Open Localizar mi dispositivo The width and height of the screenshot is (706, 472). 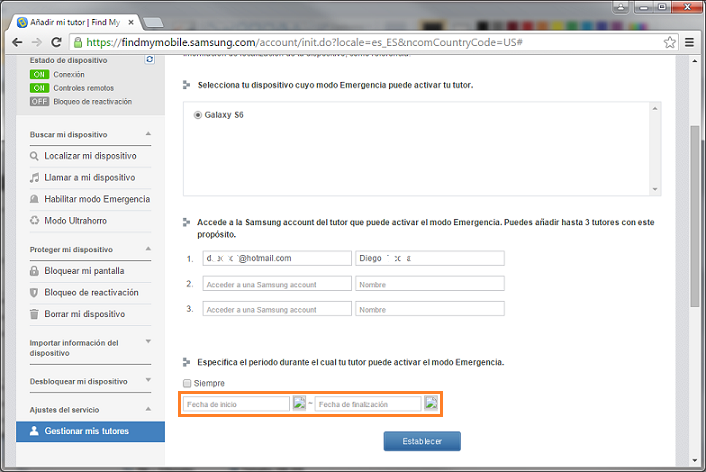pyautogui.click(x=90, y=156)
